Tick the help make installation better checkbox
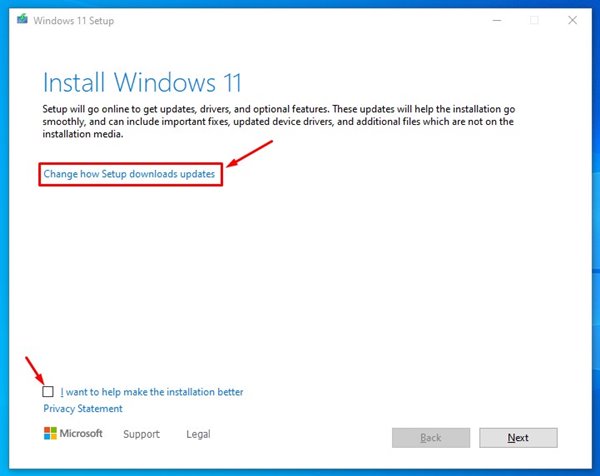Screen dimensions: 600x476 click(48, 391)
